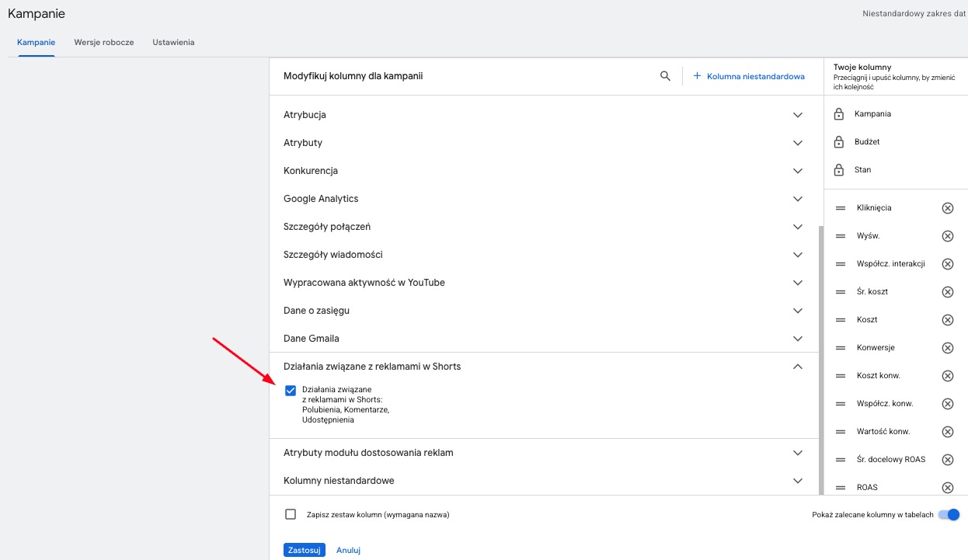Remove the Śr. koszt column
The image size is (968, 560).
[948, 292]
